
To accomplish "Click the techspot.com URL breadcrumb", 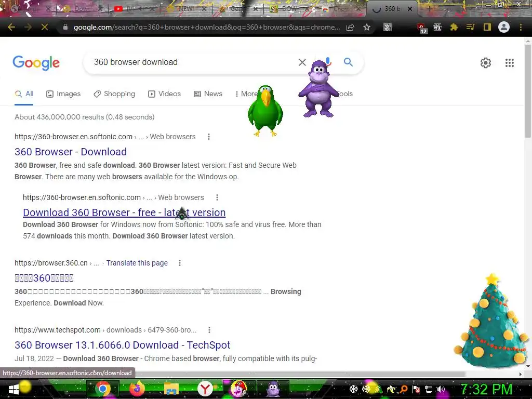I will click(105, 330).
